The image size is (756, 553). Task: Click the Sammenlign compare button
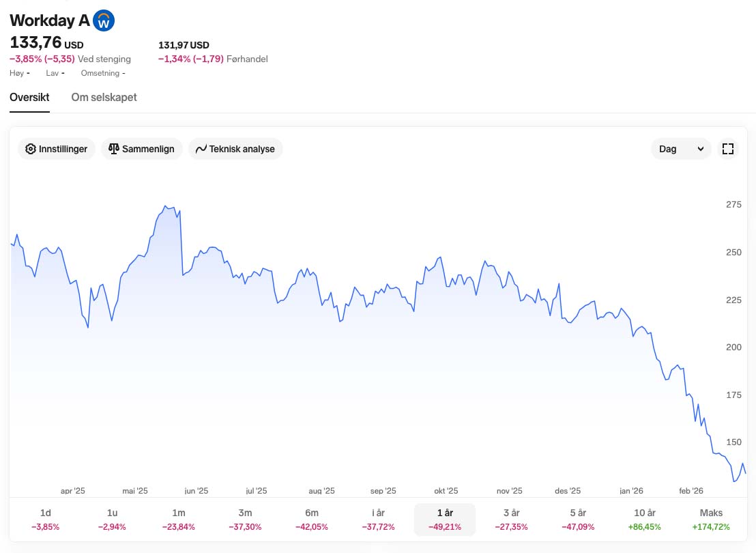[x=142, y=149]
